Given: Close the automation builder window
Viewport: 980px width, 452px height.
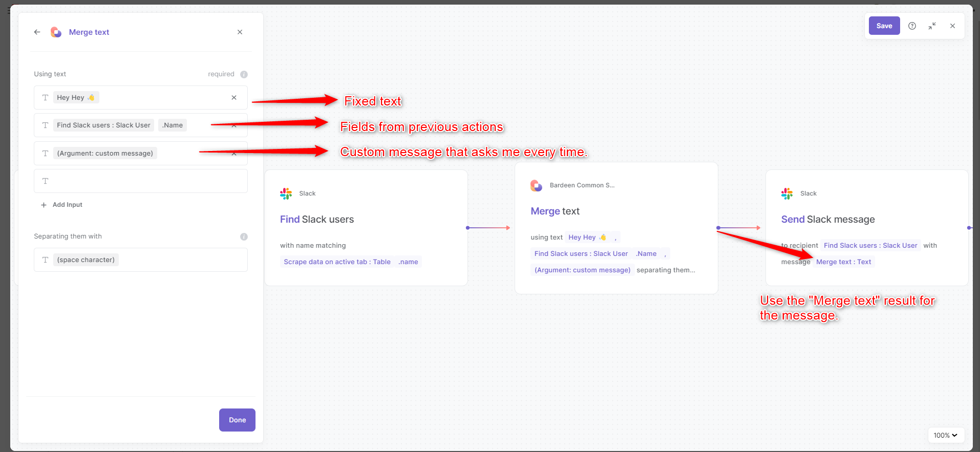Looking at the screenshot, I should click(x=952, y=26).
